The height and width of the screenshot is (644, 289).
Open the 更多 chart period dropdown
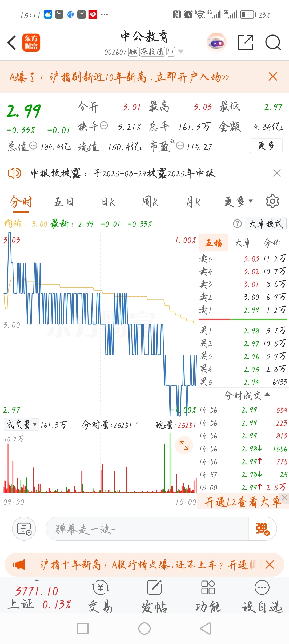coord(238,202)
